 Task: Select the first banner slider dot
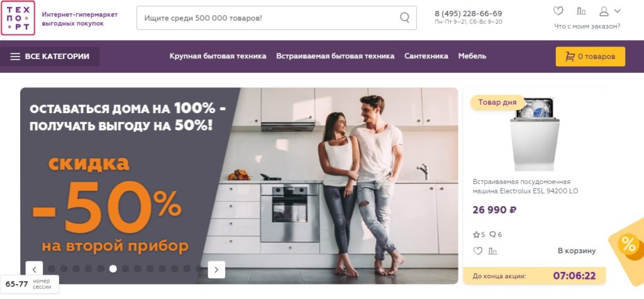click(x=52, y=269)
